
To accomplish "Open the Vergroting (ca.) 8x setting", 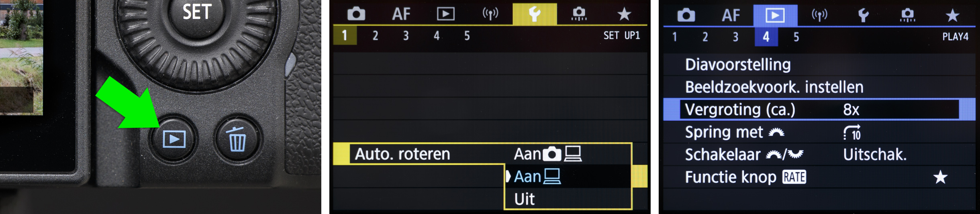I will (819, 110).
